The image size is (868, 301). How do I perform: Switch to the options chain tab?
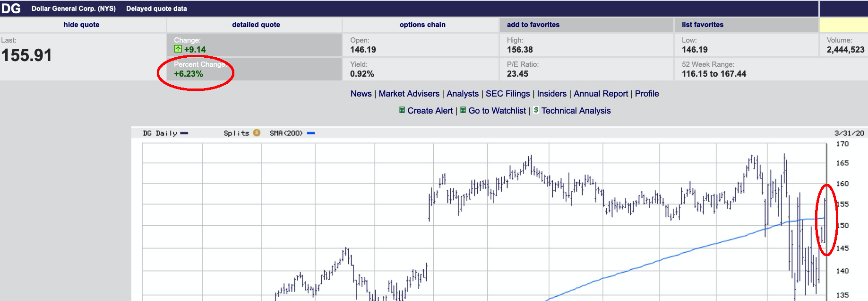(x=422, y=25)
